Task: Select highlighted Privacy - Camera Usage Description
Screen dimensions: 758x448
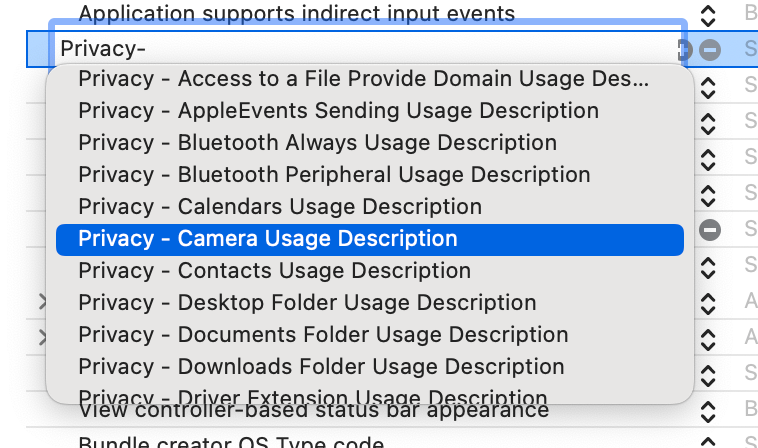Action: click(x=370, y=239)
